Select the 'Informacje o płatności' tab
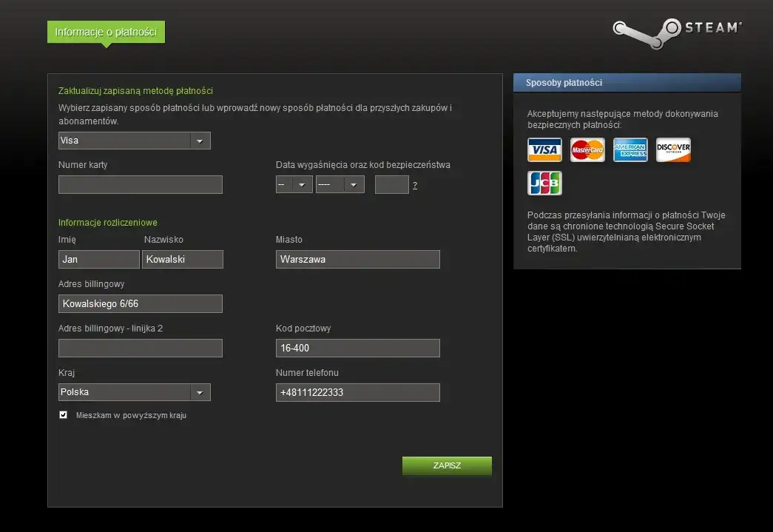Viewport: 773px width, 532px height. [x=105, y=33]
